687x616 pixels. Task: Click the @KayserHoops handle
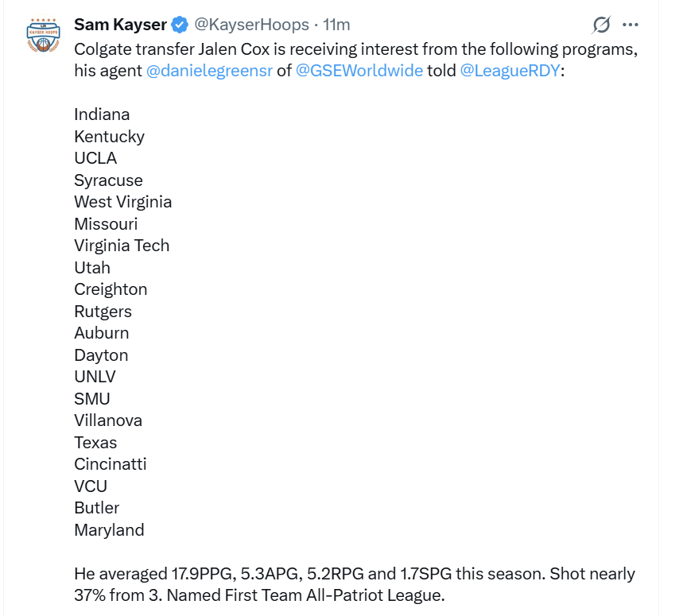pyautogui.click(x=251, y=25)
